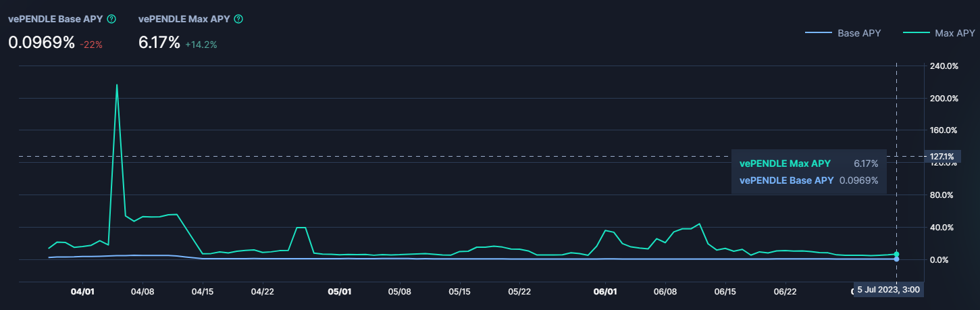This screenshot has width=980, height=310.
Task: Click the 05/15 x-axis date label
Action: click(459, 292)
